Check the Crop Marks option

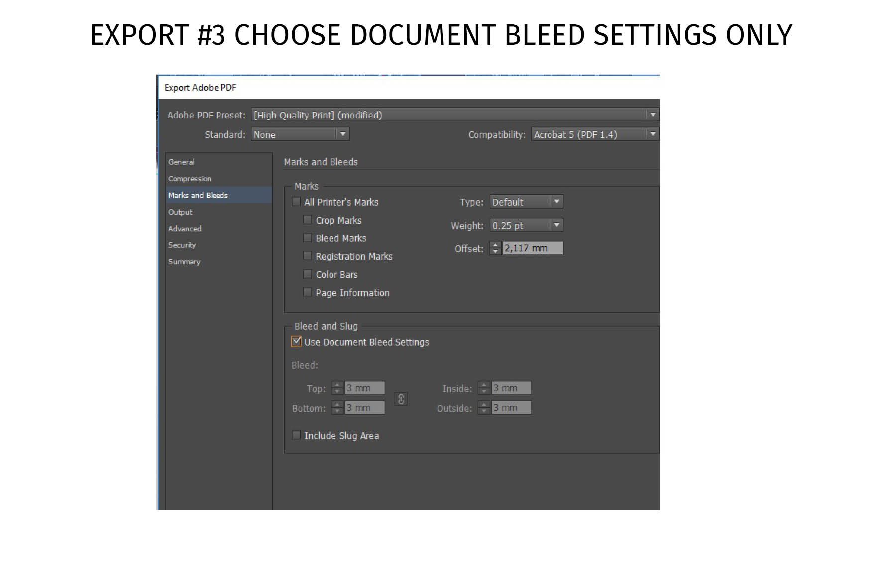pos(308,220)
